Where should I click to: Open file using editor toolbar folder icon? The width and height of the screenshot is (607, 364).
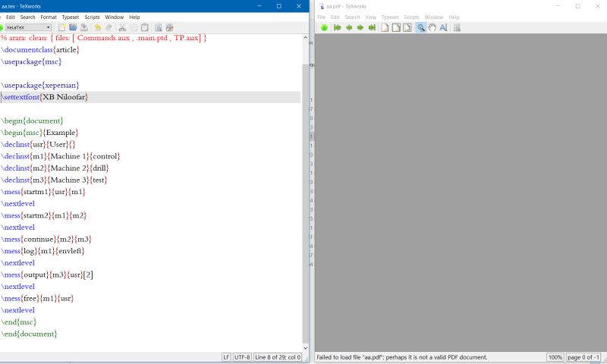(73, 27)
